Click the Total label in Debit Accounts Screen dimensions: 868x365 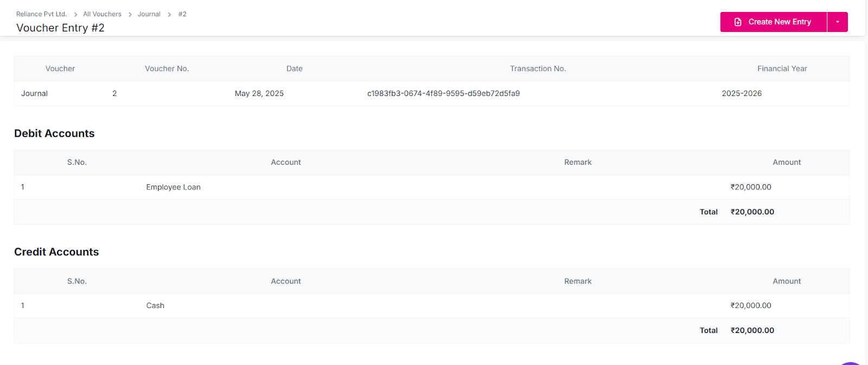coord(709,212)
